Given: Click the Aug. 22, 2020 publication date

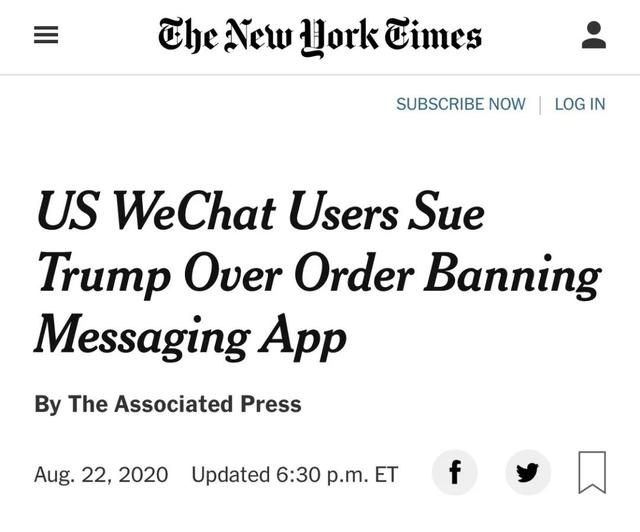Looking at the screenshot, I should pyautogui.click(x=101, y=474).
